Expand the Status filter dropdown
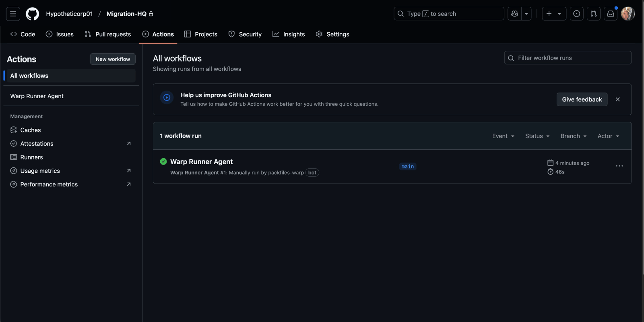Image resolution: width=644 pixels, height=322 pixels. pos(537,136)
